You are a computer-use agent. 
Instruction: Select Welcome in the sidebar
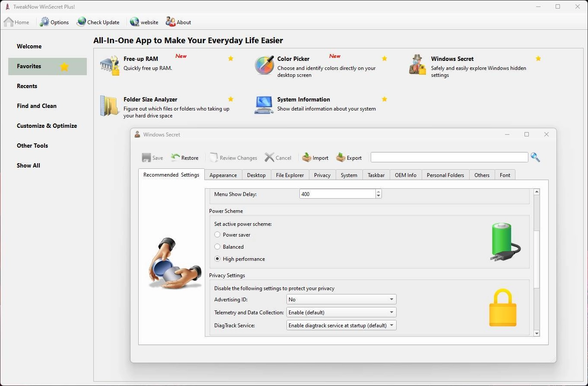48,46
